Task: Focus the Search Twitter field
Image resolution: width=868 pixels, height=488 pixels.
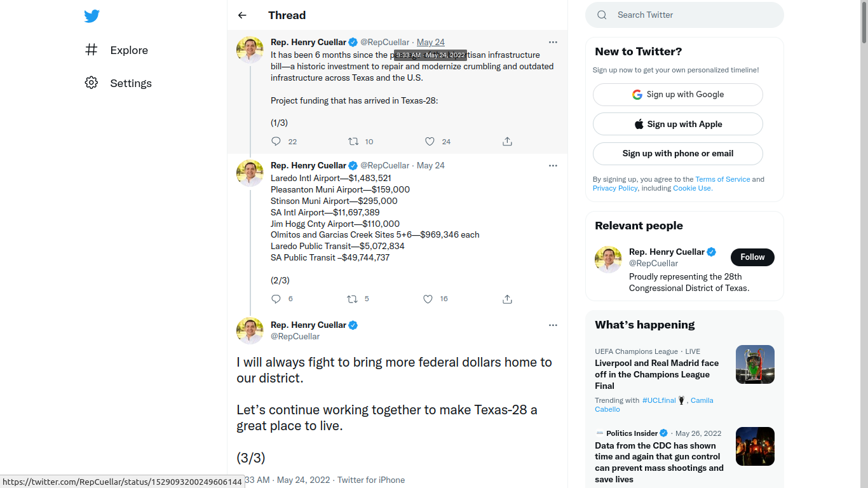Action: 684,15
